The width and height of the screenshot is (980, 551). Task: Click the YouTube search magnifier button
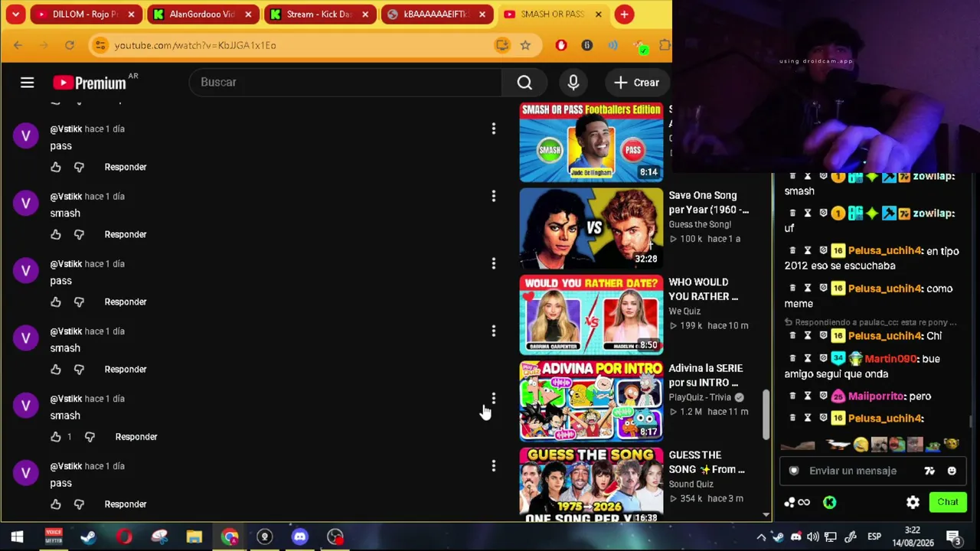click(x=524, y=83)
